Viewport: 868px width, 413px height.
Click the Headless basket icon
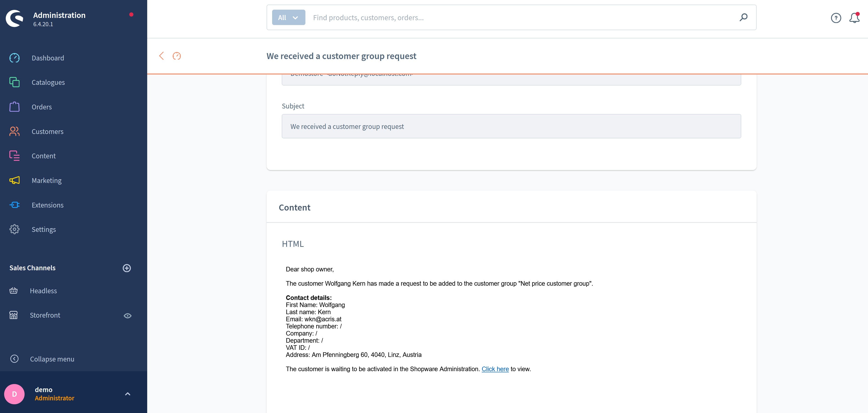coord(14,291)
